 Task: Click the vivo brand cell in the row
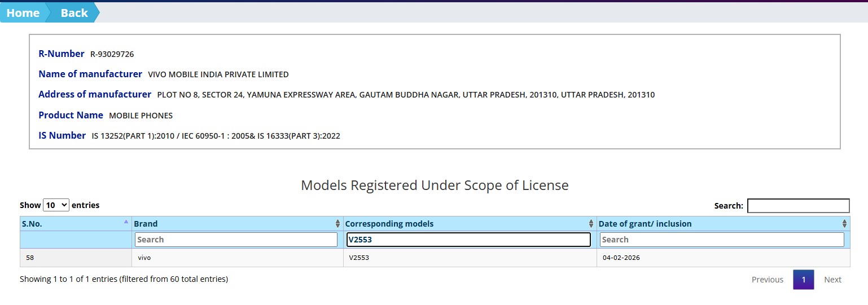[144, 258]
